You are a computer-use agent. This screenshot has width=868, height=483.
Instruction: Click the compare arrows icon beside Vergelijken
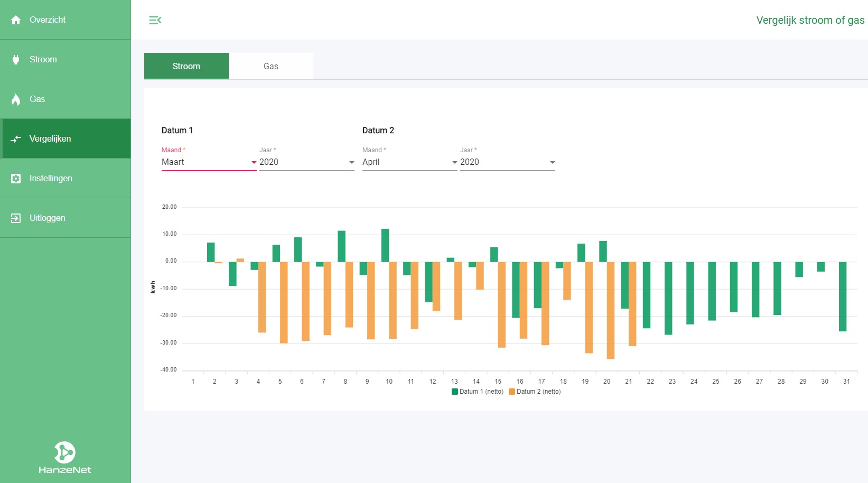(x=16, y=139)
